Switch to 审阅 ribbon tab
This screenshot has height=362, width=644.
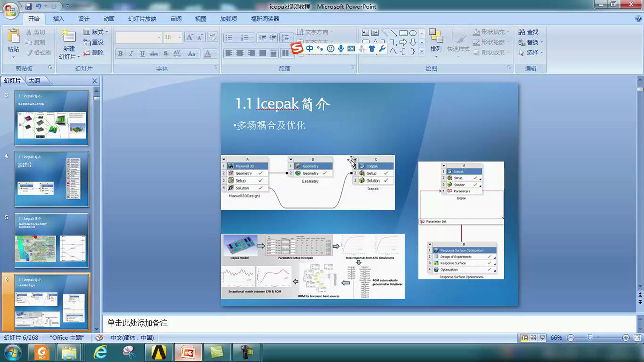point(176,19)
